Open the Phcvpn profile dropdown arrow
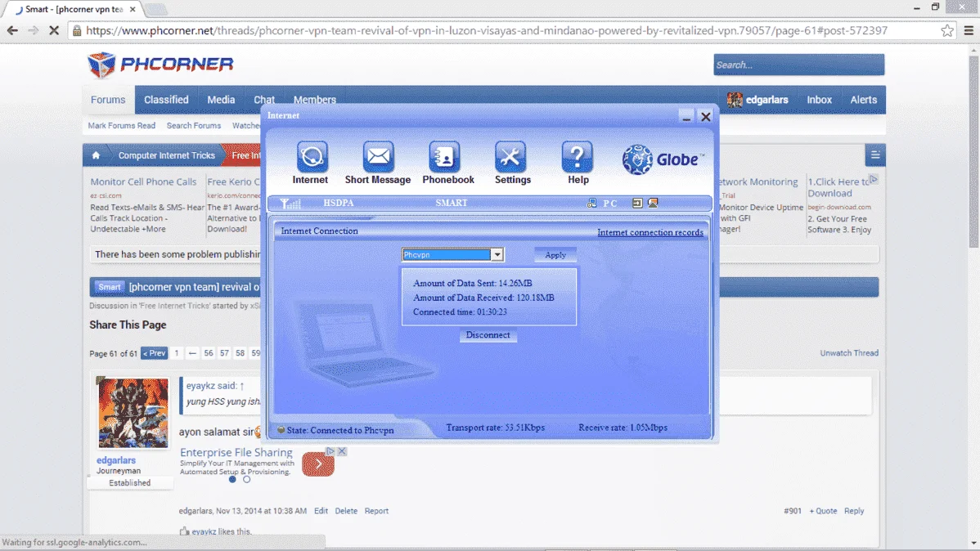 (x=497, y=255)
